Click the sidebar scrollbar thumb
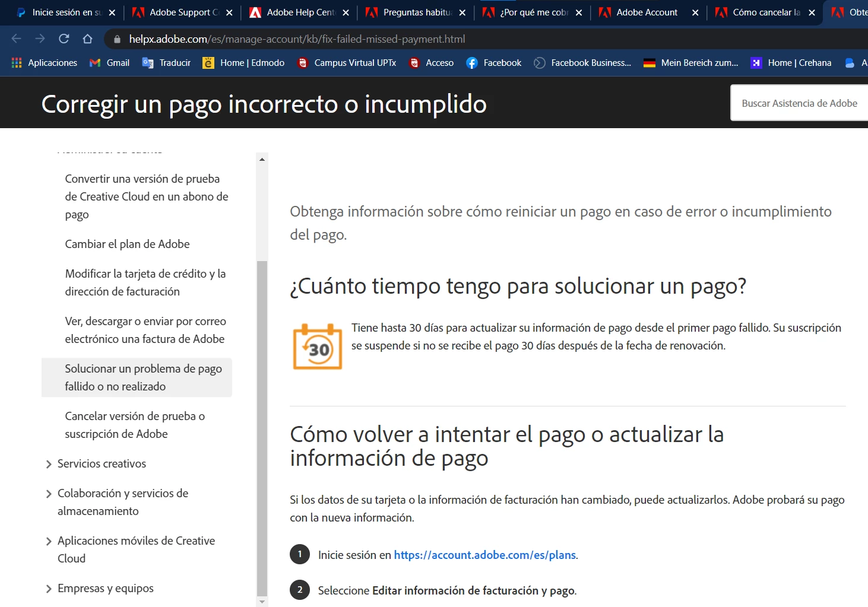Viewport: 868px width, 607px height. tap(262, 428)
